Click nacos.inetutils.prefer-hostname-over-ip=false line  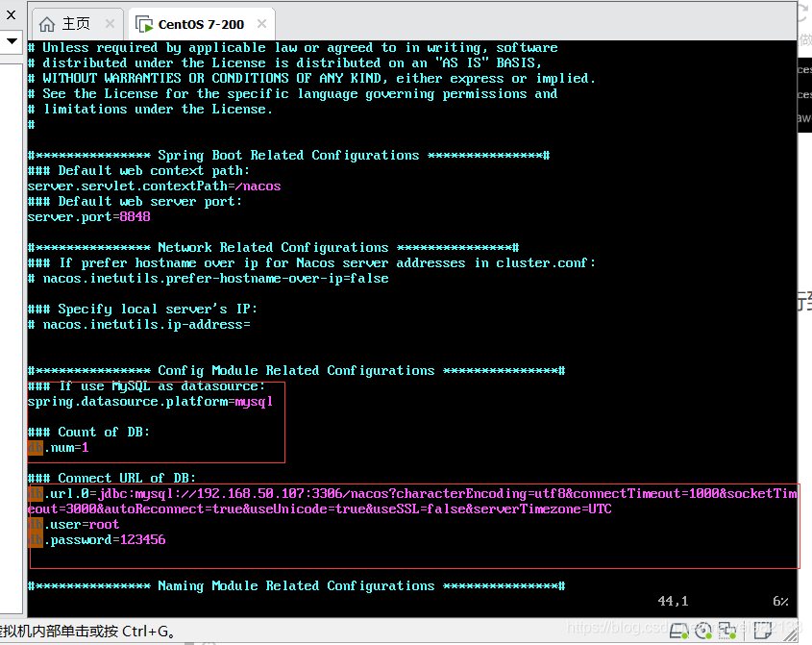[x=208, y=278]
